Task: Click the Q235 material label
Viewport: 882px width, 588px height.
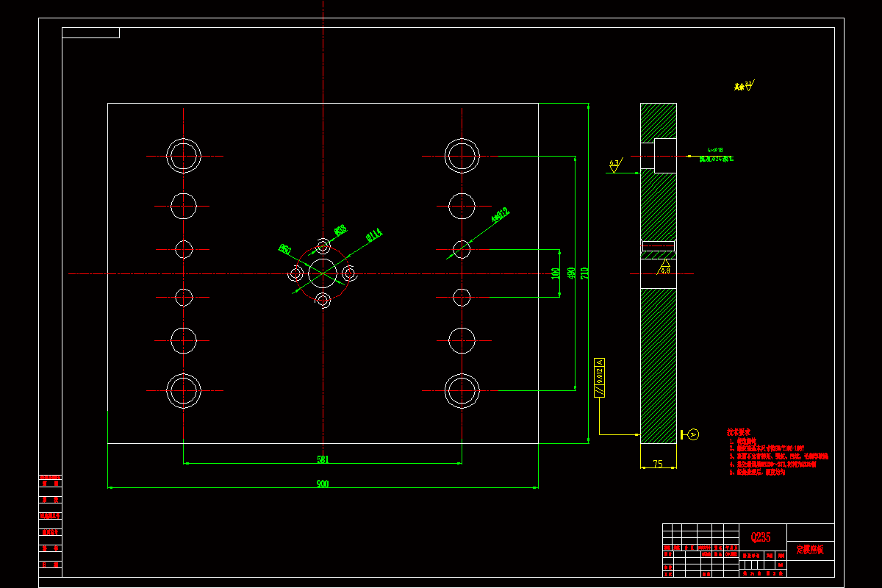Action: [x=760, y=537]
